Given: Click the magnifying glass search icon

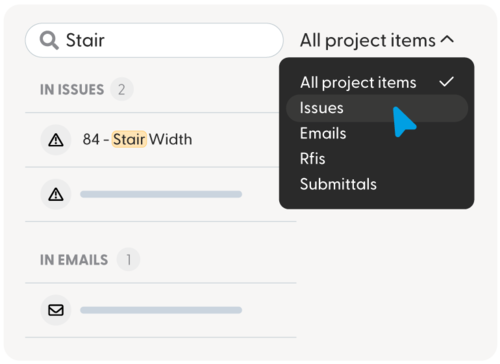Looking at the screenshot, I should point(49,40).
